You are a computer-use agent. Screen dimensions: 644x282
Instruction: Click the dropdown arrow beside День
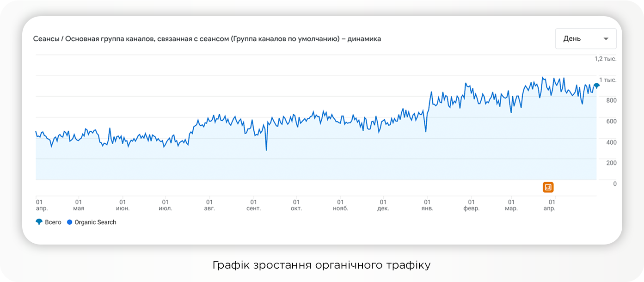[x=606, y=39]
